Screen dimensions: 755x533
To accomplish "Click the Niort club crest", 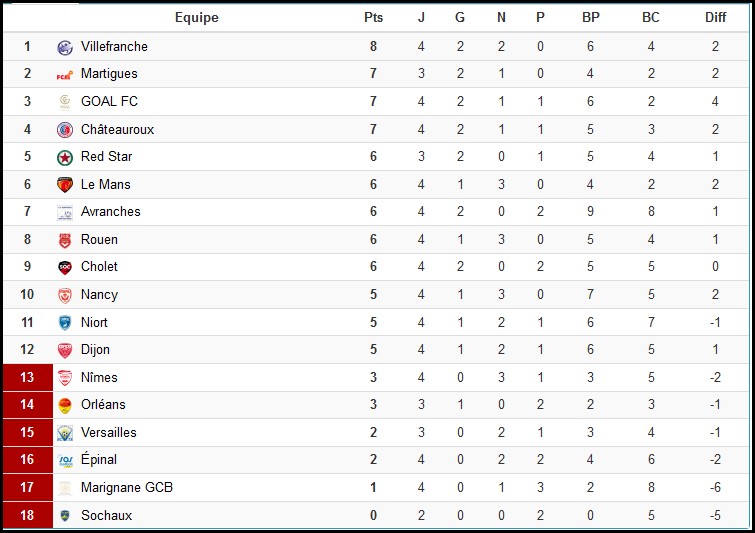I will 65,323.
